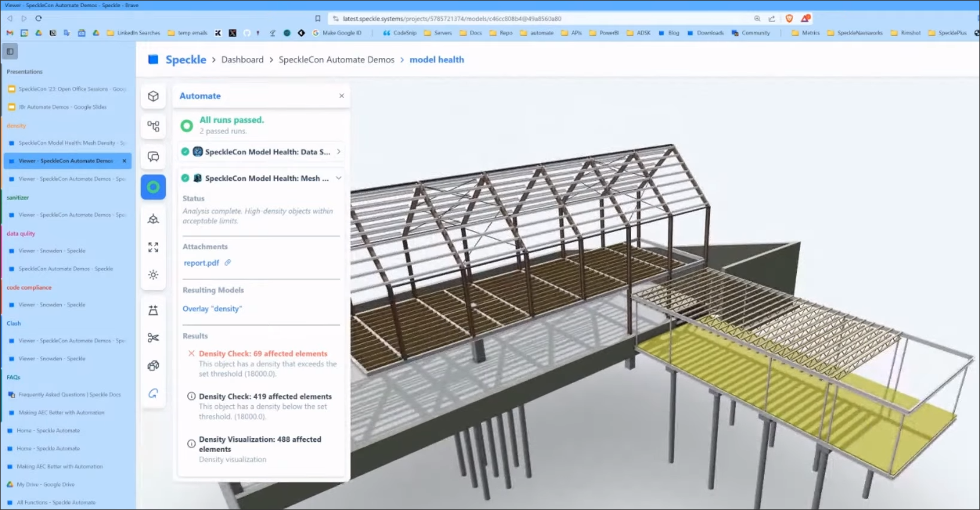Select Density Visualization: 488 affected elements result

(x=263, y=449)
